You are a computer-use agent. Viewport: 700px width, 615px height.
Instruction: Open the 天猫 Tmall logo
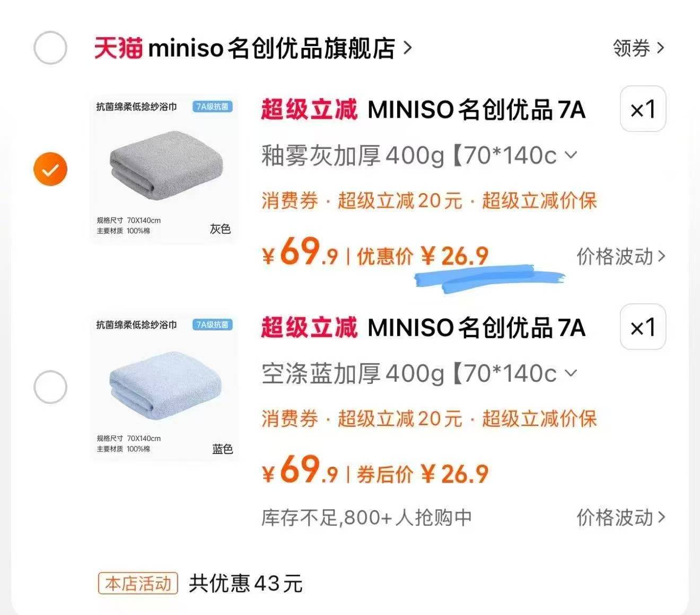click(118, 48)
